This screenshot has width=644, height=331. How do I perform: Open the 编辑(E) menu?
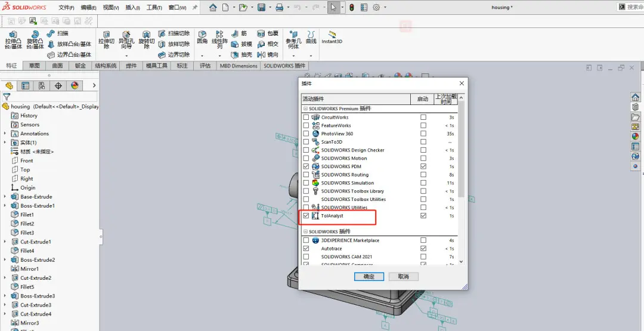pos(89,7)
